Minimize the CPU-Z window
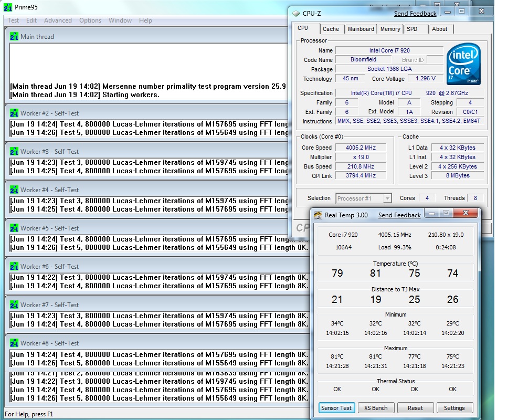Image resolution: width=529 pixels, height=420 pixels. 448,12
